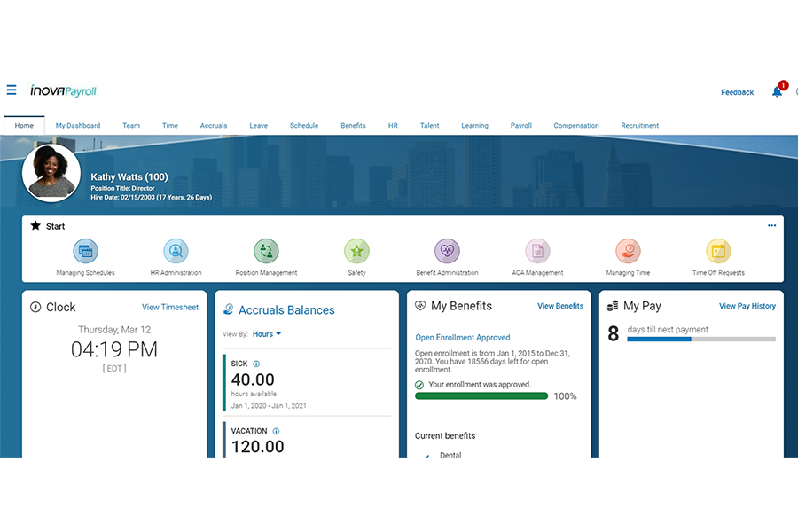Open the Position Management icon
The image size is (798, 532).
tap(266, 252)
